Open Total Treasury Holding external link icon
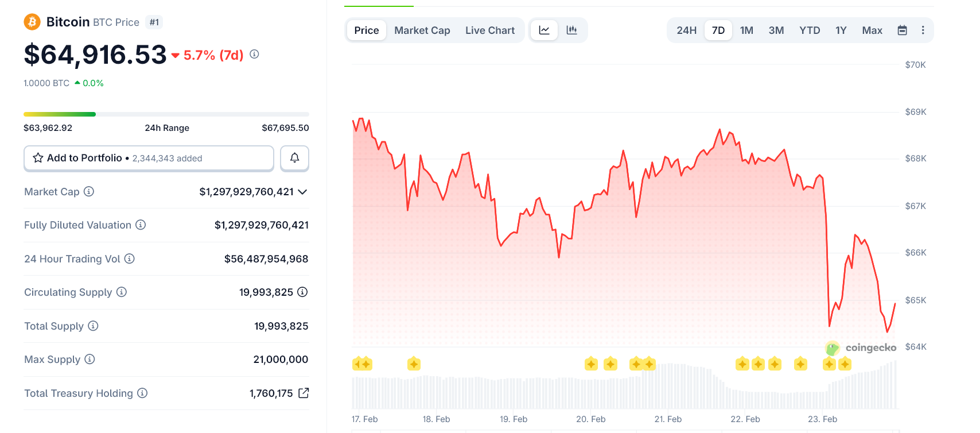The image size is (980, 433). pyautogui.click(x=304, y=393)
